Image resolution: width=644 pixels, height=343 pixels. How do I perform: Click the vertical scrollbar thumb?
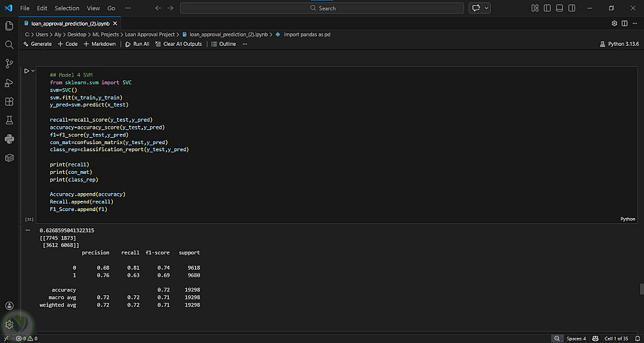point(641,289)
